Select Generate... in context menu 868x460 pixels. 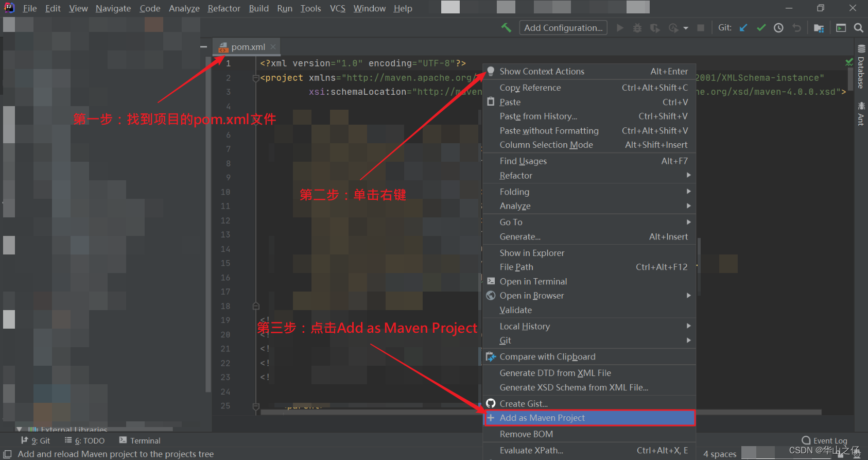[x=589, y=237]
